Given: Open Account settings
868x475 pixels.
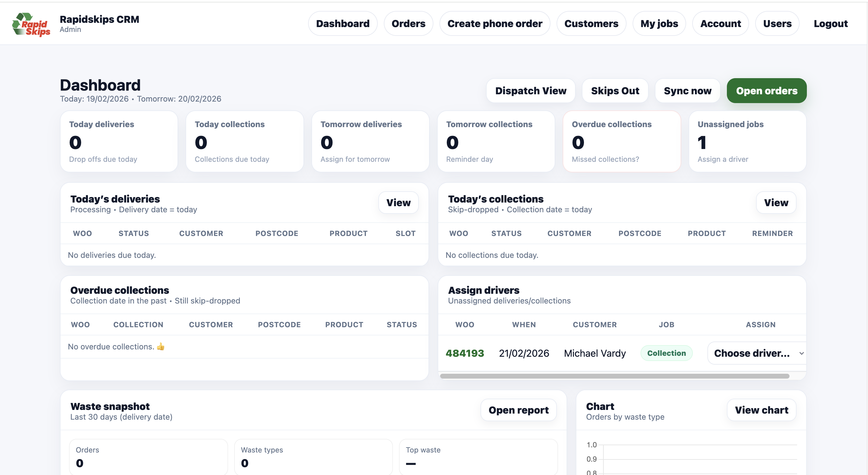Looking at the screenshot, I should [721, 23].
